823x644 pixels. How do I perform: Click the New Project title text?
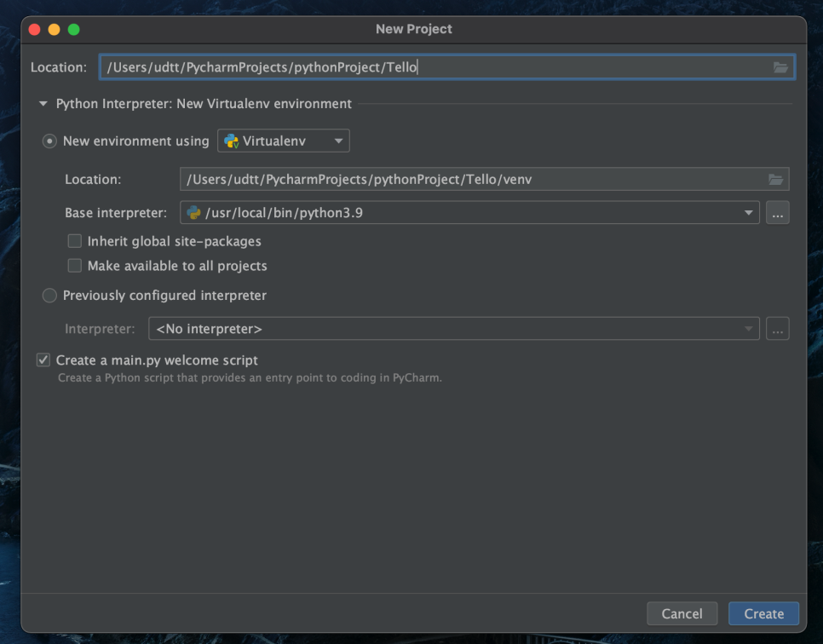(x=413, y=29)
